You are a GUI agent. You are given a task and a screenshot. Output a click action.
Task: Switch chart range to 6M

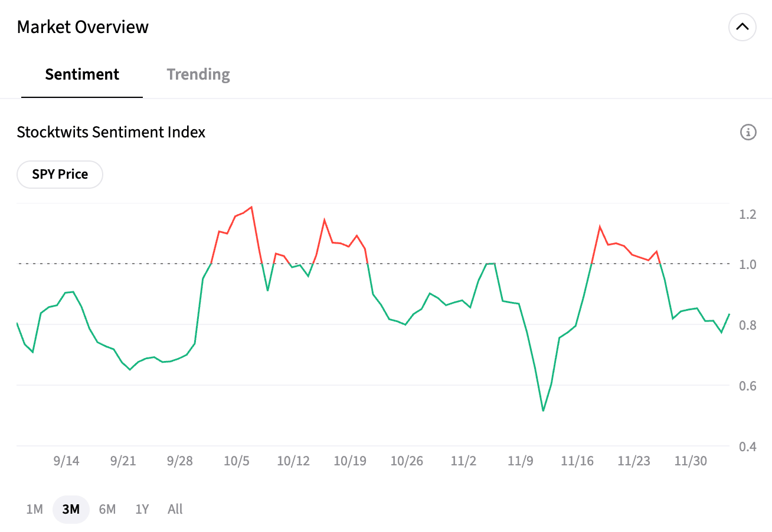click(107, 509)
